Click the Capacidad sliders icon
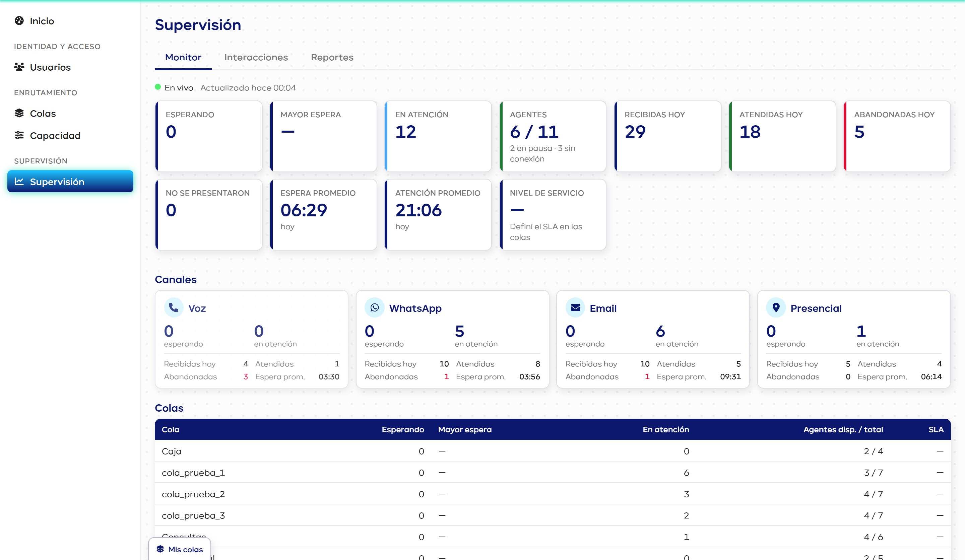Screen dimensions: 965x560 coord(19,136)
